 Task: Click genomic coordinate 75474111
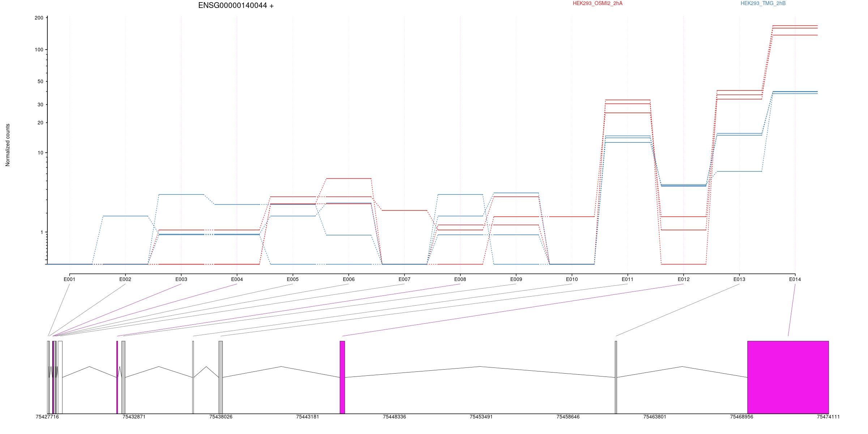[x=829, y=417]
